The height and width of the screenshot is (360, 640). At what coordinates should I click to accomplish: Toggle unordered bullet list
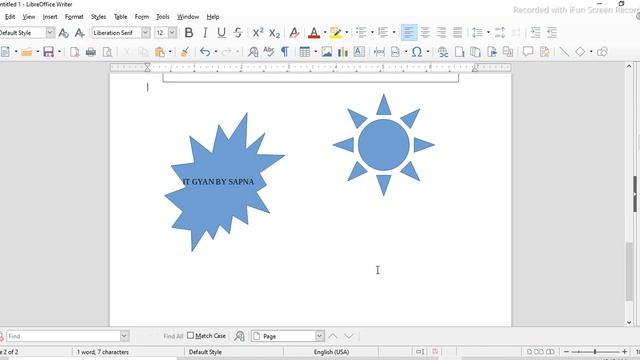click(361, 33)
